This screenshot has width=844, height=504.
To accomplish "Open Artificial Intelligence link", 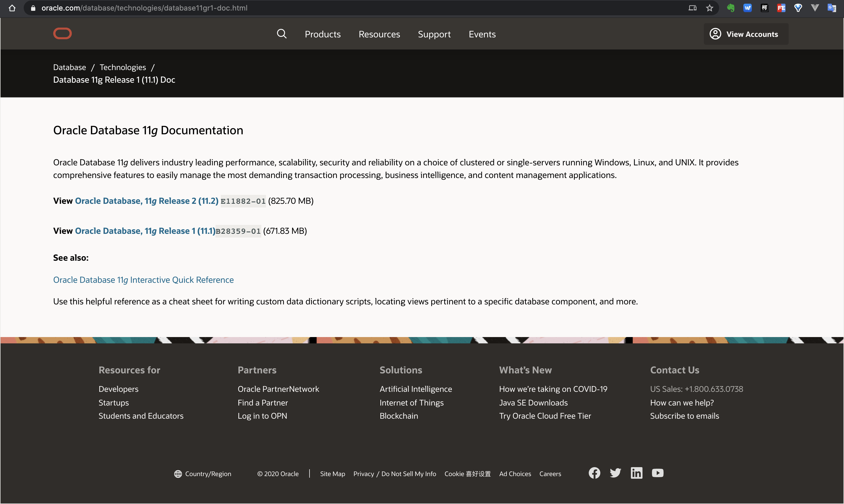I will click(416, 389).
